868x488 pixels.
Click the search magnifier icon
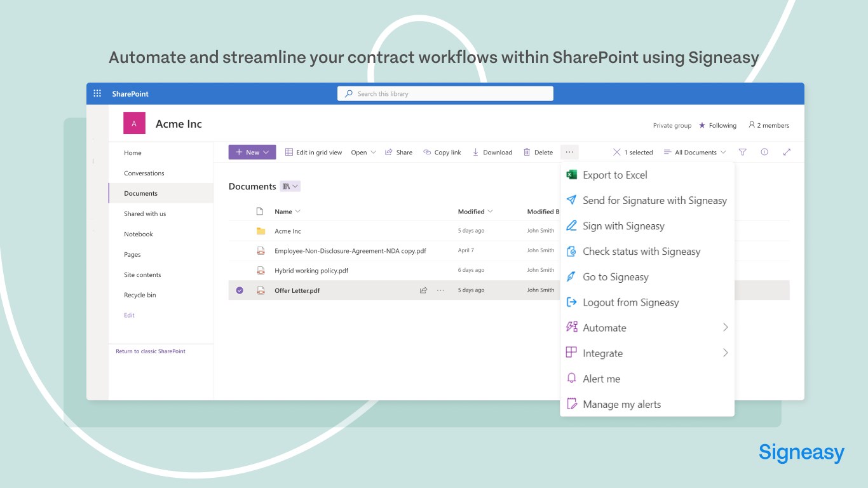[348, 93]
